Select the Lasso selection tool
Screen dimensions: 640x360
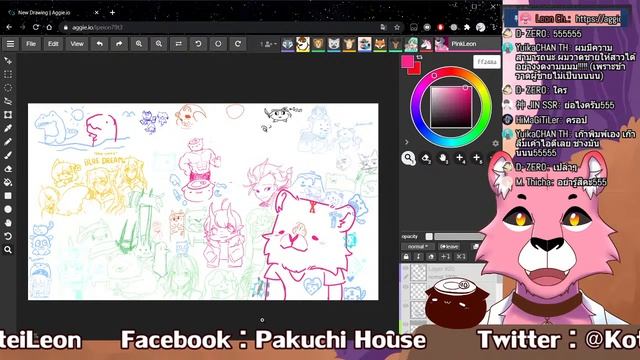tap(8, 101)
